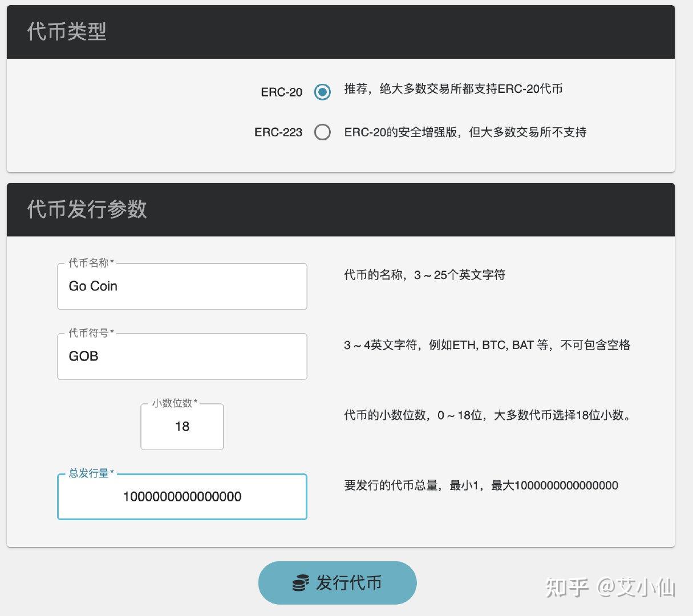Viewport: 693px width, 616px height.
Task: Click the 代币发行参数 section header
Action: [88, 210]
